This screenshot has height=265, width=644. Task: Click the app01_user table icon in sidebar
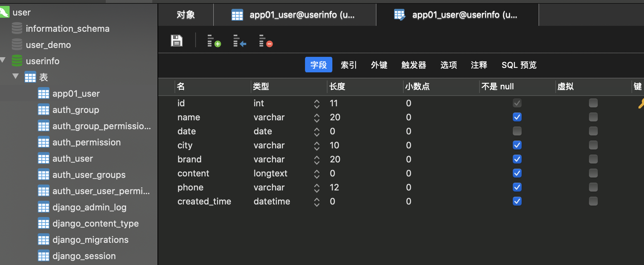44,94
